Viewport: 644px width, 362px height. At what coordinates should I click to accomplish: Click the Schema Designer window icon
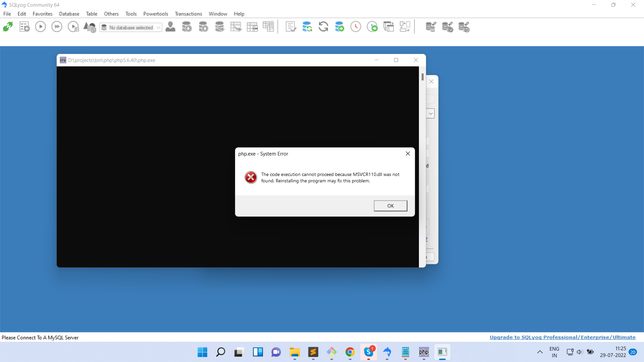389,27
